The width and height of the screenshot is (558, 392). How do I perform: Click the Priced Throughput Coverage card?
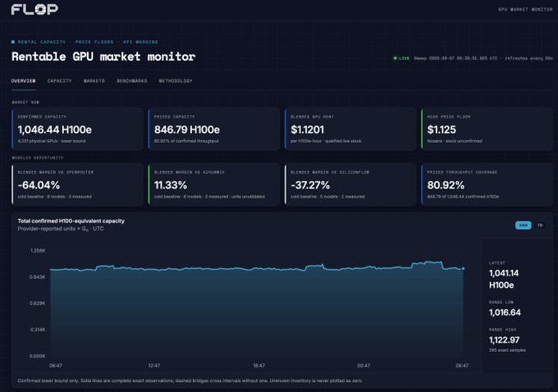click(x=487, y=185)
